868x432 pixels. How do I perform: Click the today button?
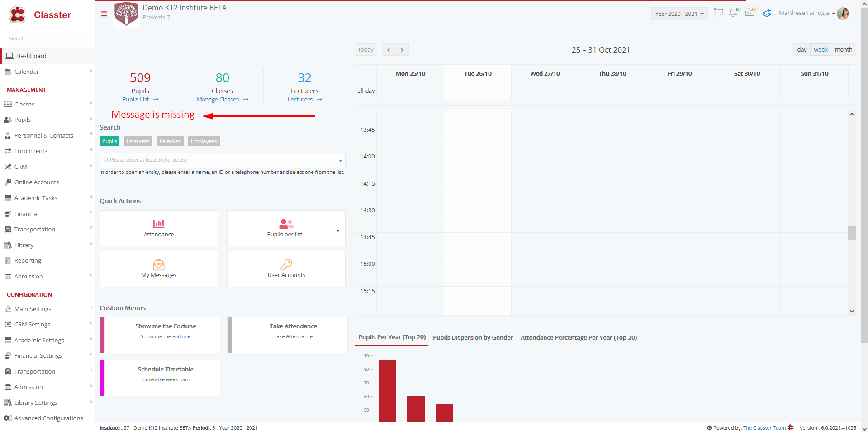[366, 50]
